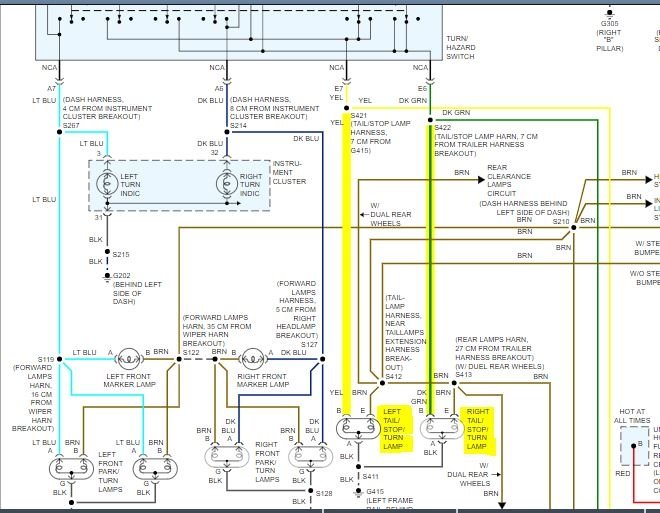Viewport: 660px width, 513px height.
Task: Click the arrowhead pointing to Rear Clearance Lamps Circuit
Action: (481, 180)
